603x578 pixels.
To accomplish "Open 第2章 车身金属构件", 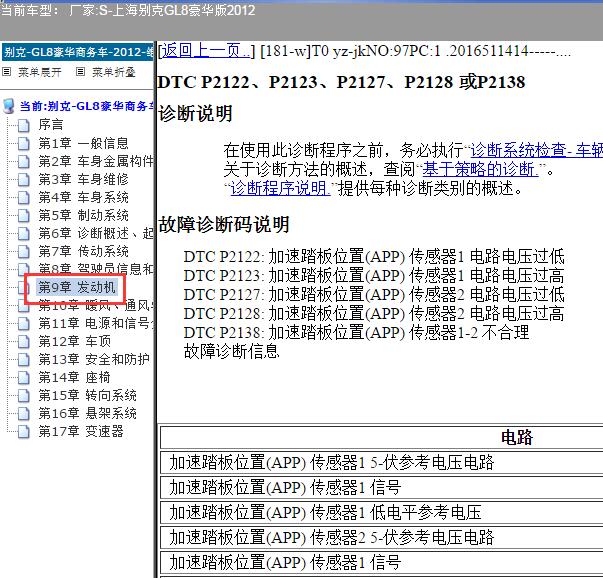I will [x=96, y=161].
